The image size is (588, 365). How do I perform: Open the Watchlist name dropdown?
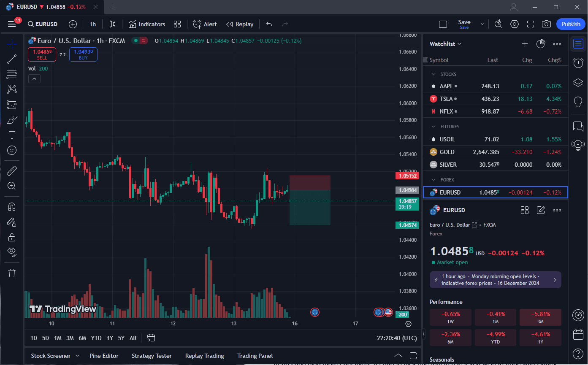click(445, 44)
